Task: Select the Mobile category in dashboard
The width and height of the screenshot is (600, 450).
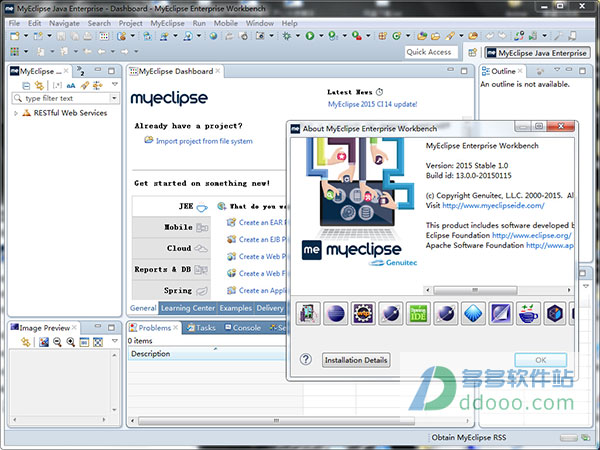Action: tap(171, 227)
